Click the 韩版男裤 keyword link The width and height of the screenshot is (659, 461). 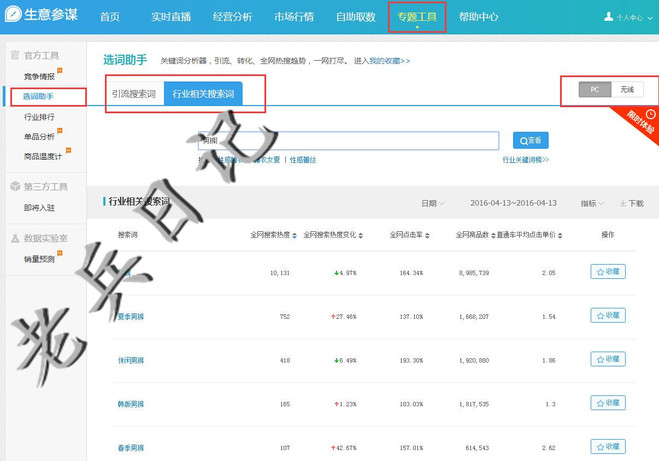pyautogui.click(x=131, y=404)
